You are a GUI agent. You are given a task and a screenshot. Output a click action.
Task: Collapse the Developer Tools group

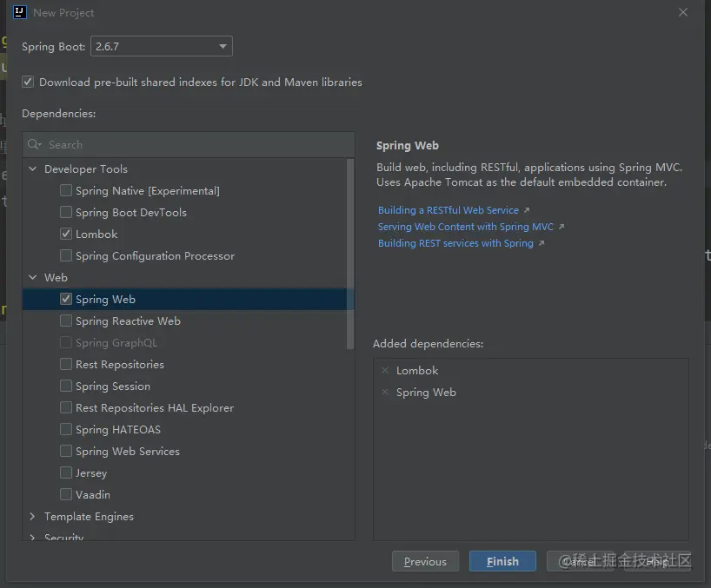[33, 169]
